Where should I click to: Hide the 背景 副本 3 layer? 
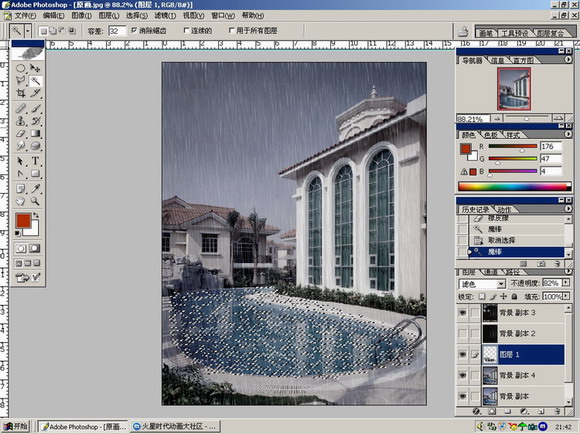[462, 313]
